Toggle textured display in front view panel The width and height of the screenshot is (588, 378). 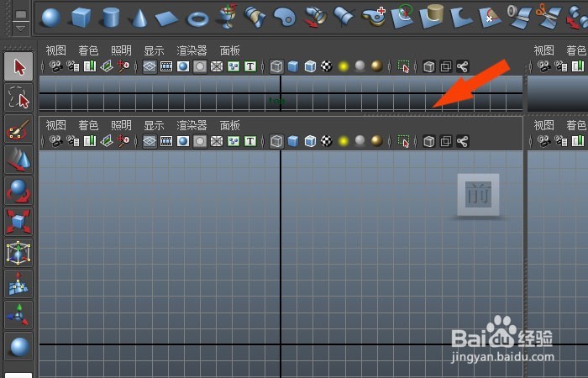click(326, 141)
